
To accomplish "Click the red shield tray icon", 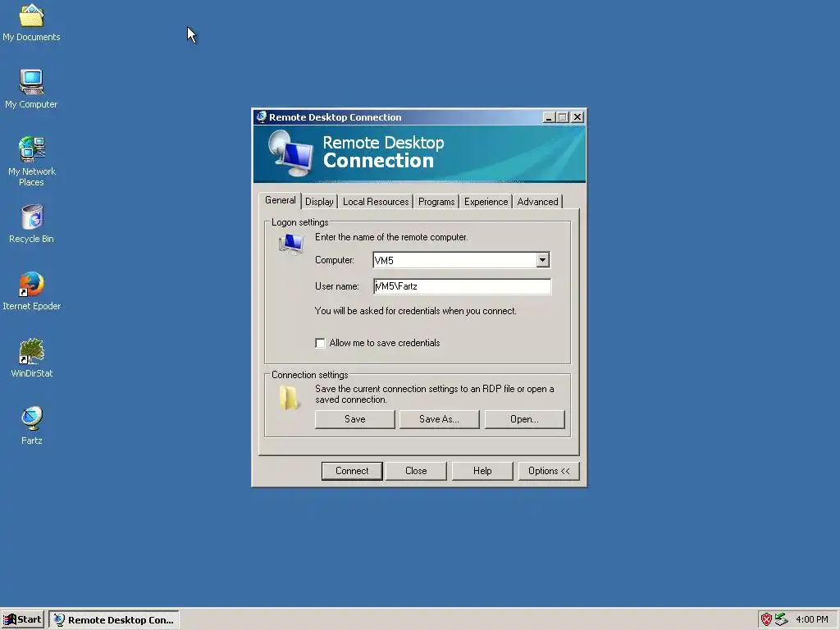I will (x=766, y=619).
